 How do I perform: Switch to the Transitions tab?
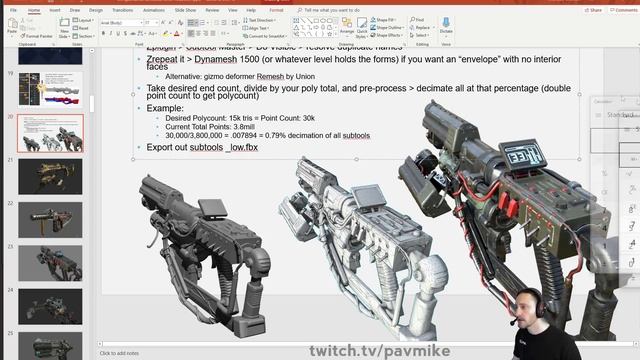(x=122, y=10)
